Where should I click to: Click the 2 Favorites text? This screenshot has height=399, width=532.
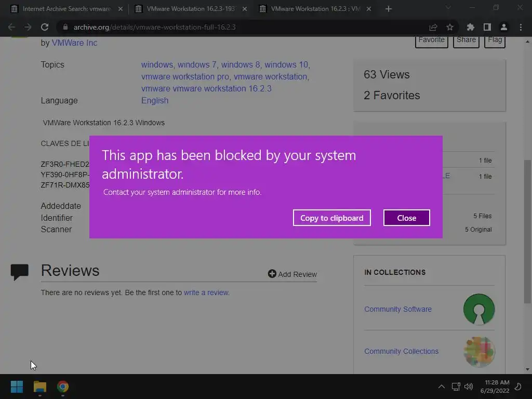click(x=392, y=96)
